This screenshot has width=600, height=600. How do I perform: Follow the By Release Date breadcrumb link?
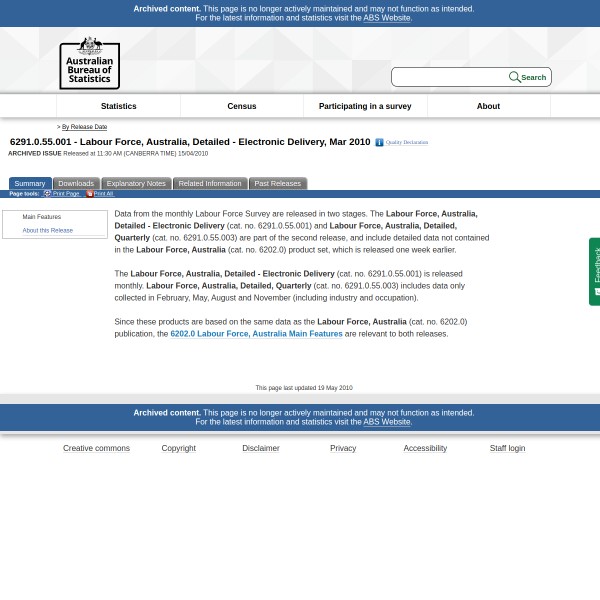pos(84,127)
